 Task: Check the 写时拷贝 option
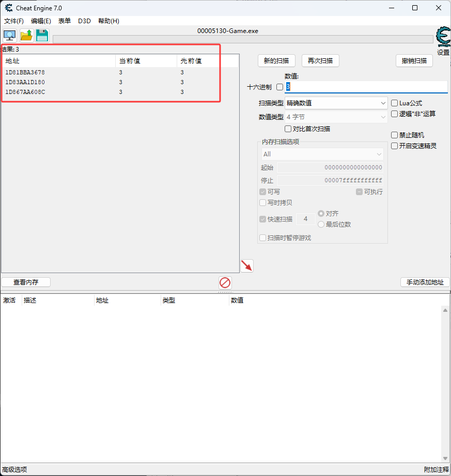263,202
